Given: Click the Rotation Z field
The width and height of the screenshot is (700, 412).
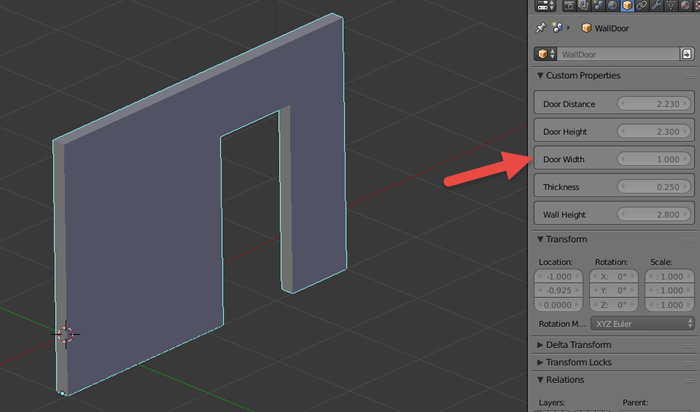Looking at the screenshot, I should (x=614, y=304).
